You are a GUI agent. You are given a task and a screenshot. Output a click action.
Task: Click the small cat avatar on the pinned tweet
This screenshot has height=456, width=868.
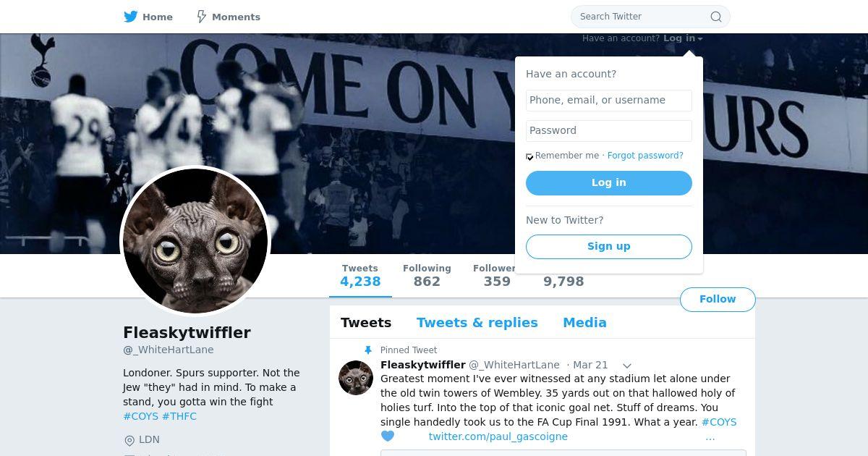[356, 378]
